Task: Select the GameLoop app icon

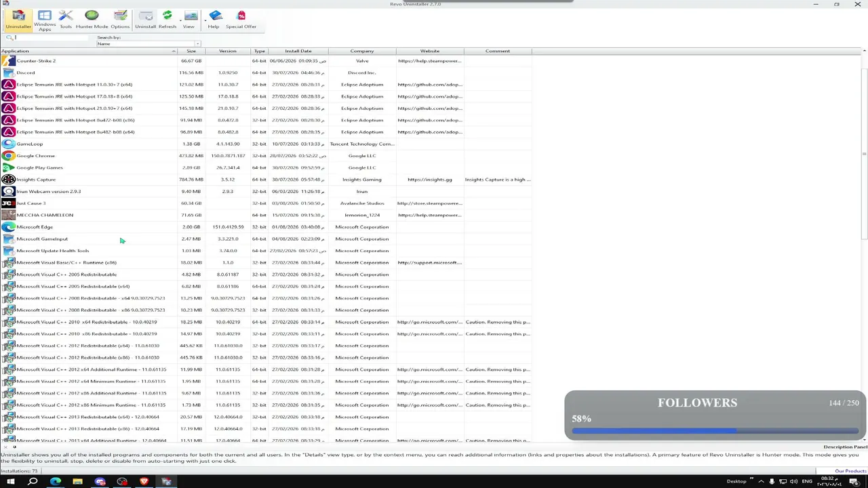Action: [x=8, y=144]
